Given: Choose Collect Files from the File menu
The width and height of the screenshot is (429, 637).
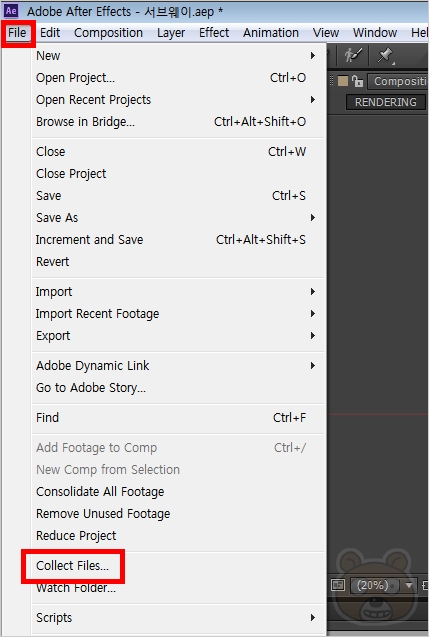Looking at the screenshot, I should (x=72, y=566).
